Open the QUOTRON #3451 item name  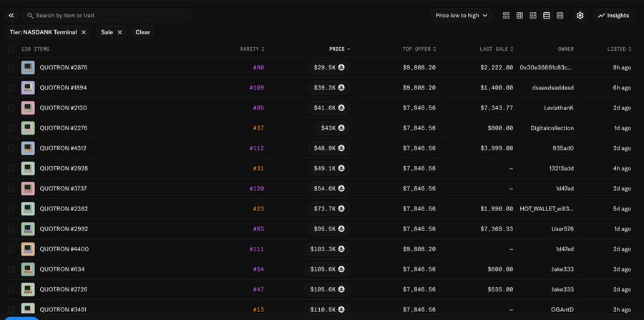[x=63, y=309]
